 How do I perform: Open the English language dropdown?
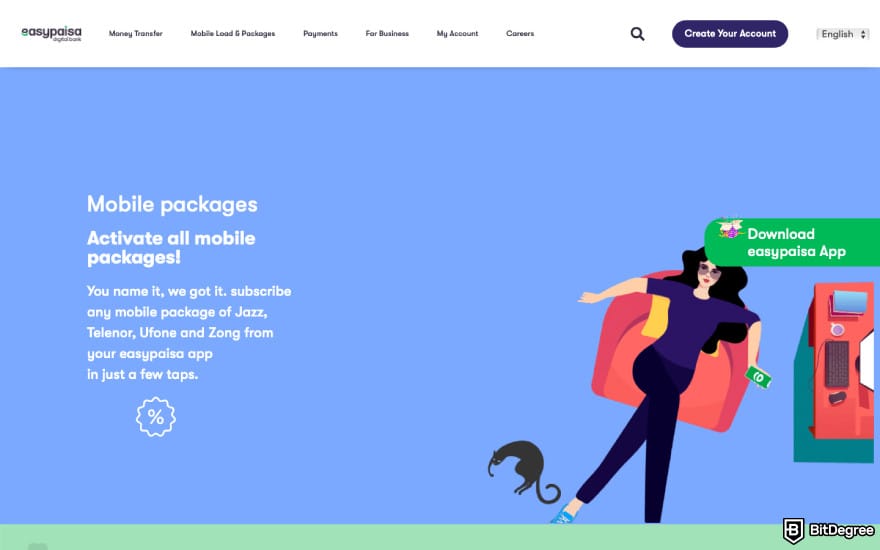pos(842,34)
